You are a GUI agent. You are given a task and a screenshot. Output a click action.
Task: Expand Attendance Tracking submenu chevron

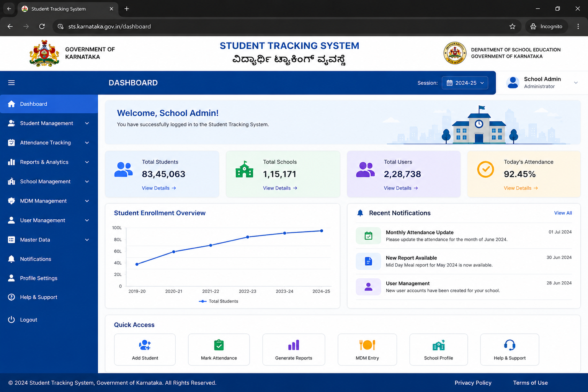coord(87,143)
